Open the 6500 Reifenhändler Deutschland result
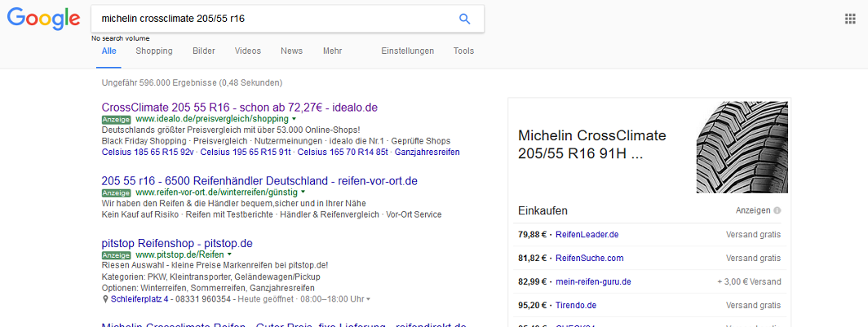868x327 pixels. coord(259,181)
